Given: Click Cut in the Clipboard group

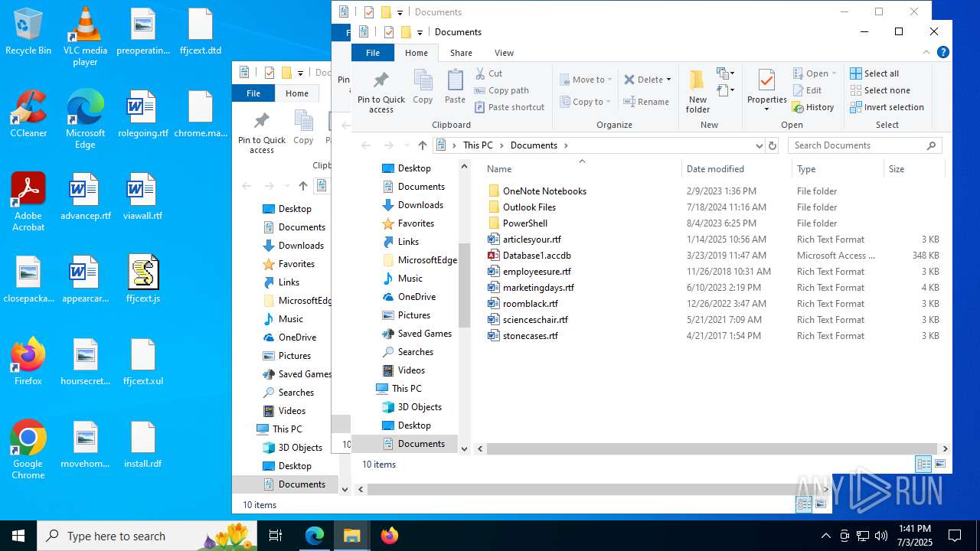Looking at the screenshot, I should (x=488, y=73).
